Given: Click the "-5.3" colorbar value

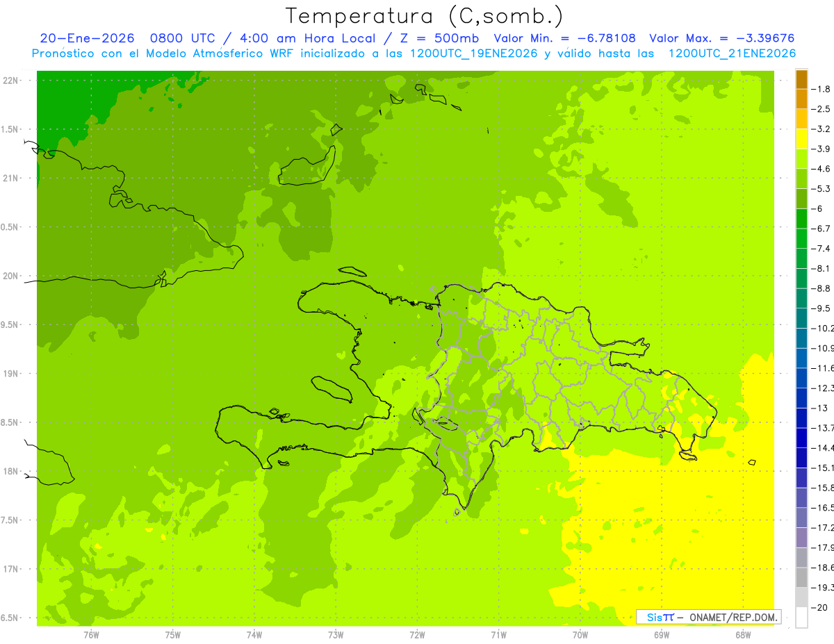Looking at the screenshot, I should tap(821, 189).
